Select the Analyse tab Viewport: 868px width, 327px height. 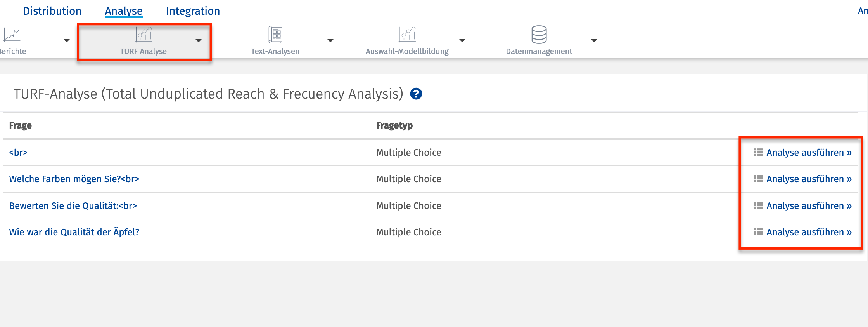tap(124, 11)
